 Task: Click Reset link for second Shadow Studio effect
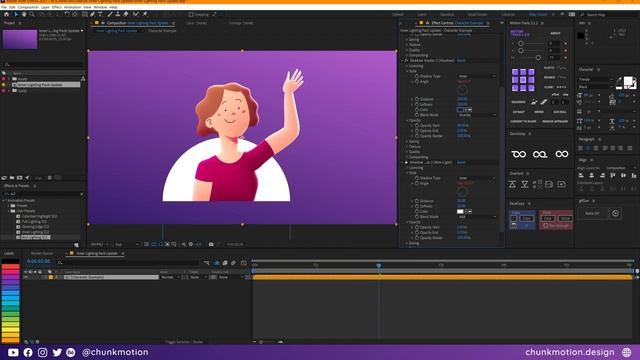click(x=461, y=162)
